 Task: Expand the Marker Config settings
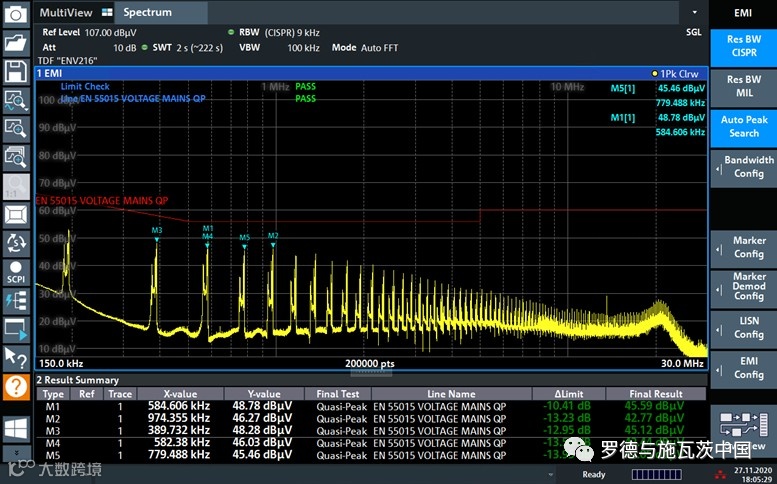(x=743, y=247)
